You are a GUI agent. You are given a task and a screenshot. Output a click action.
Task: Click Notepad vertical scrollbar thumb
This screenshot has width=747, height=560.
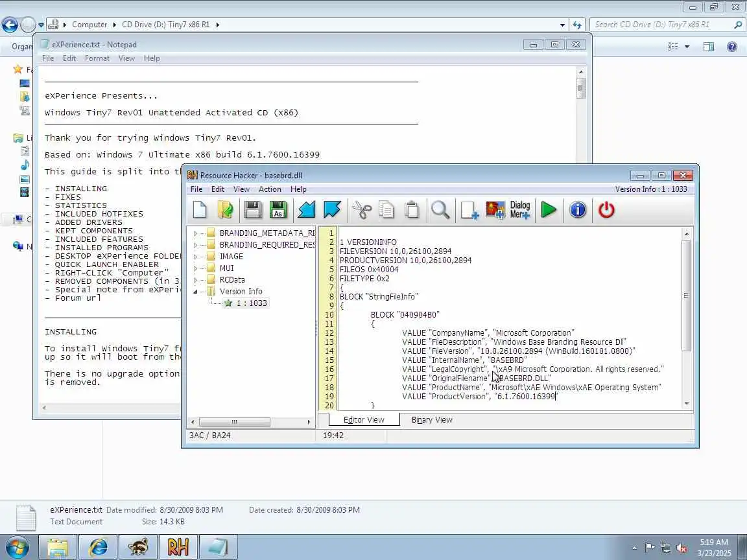[x=580, y=89]
